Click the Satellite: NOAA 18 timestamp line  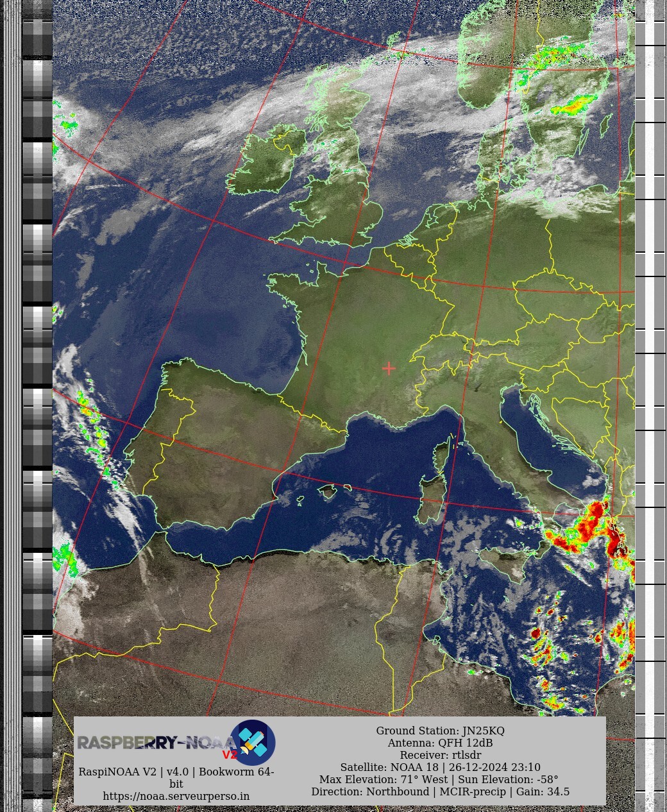point(440,767)
